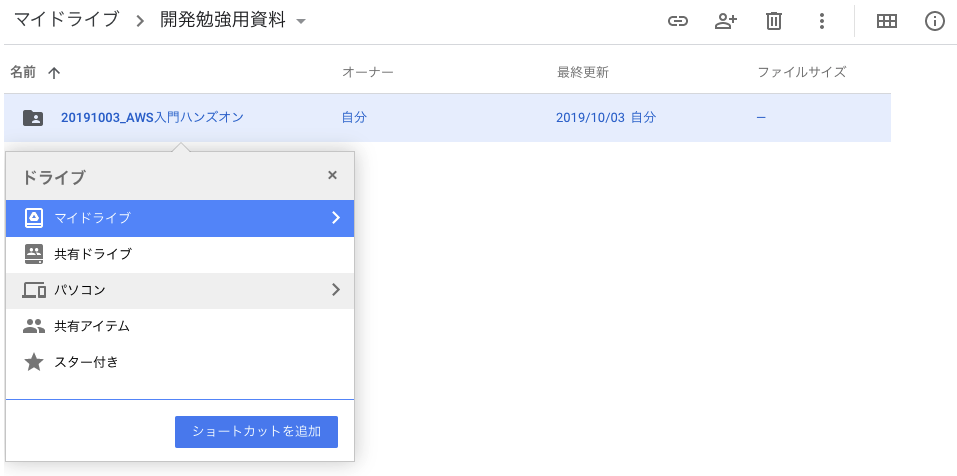The height and width of the screenshot is (476, 957).
Task: Close the ドライブ popup dialog
Action: (x=332, y=175)
